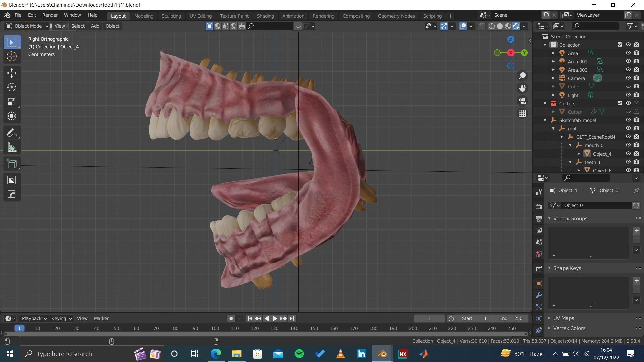
Task: Switch to the Geometry Nodes workspace tab
Action: 396,16
